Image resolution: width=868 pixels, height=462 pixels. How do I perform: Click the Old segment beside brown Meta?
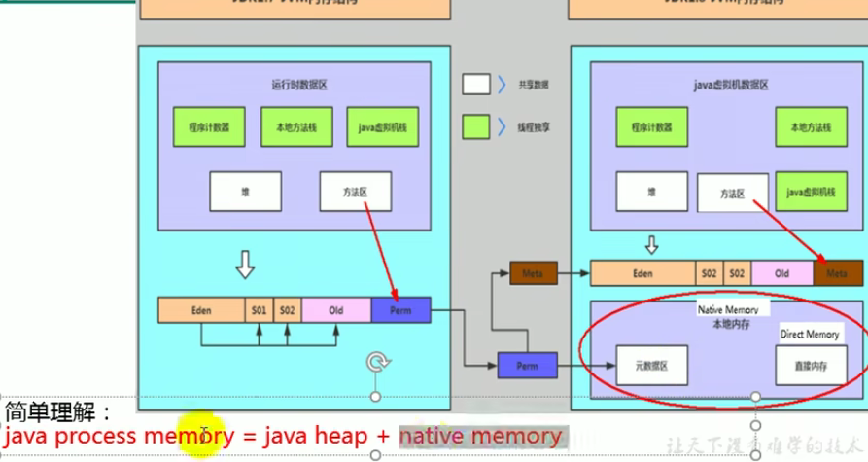[x=782, y=273]
